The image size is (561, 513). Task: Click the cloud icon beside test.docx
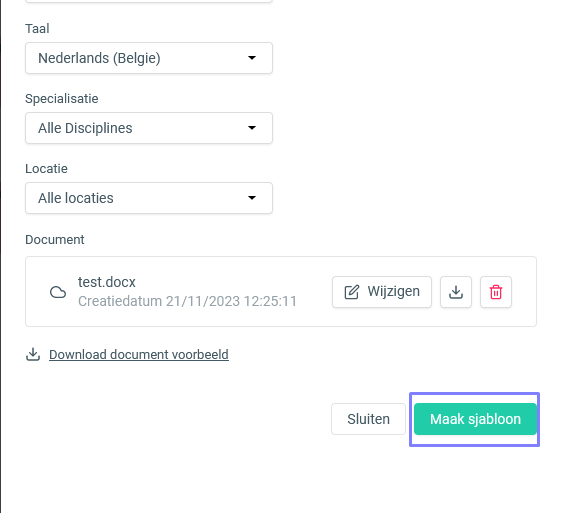(x=58, y=292)
